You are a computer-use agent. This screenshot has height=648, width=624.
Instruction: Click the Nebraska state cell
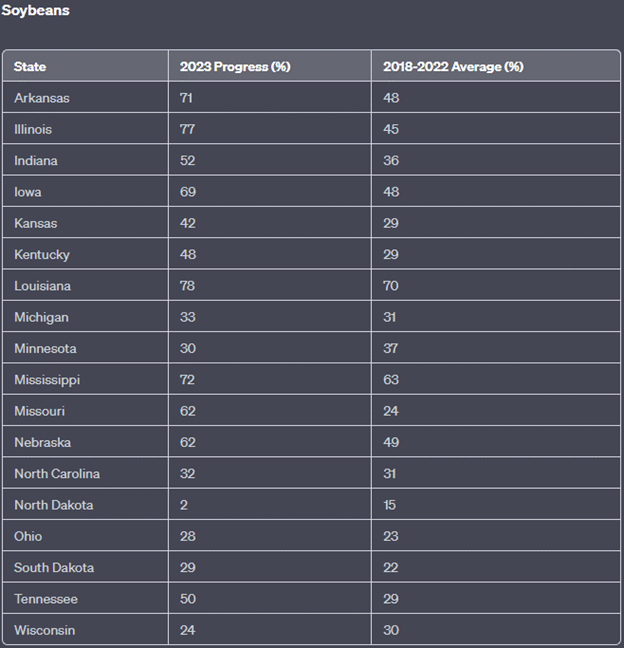[x=42, y=442]
